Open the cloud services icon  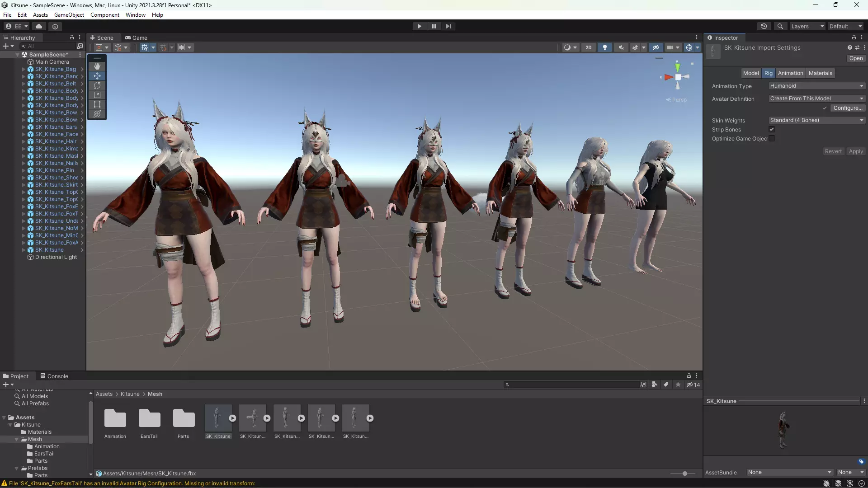point(39,26)
